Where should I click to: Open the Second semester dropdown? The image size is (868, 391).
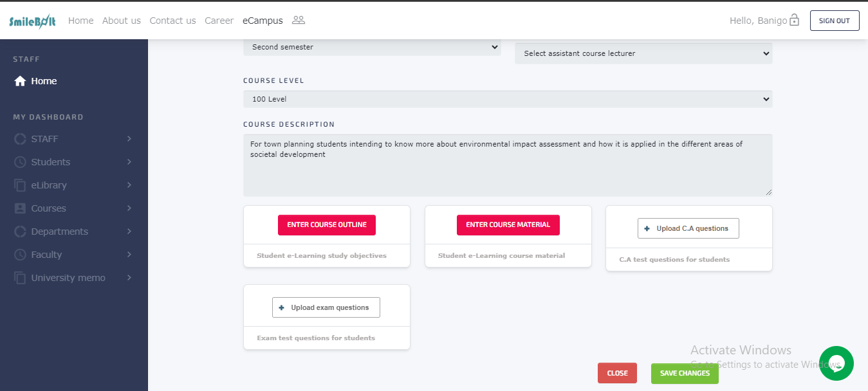pyautogui.click(x=372, y=47)
